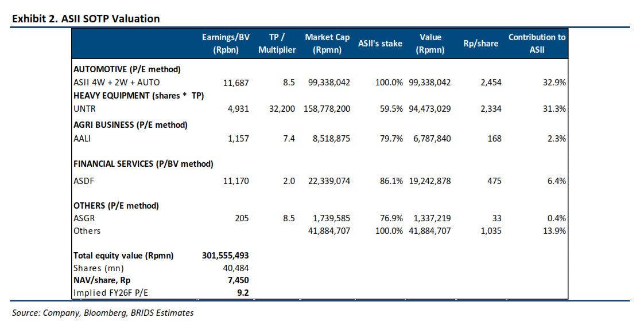The width and height of the screenshot is (644, 329).
Task: Click the FINANCIAL SERVICES (P/BV method) heading
Action: (x=143, y=164)
